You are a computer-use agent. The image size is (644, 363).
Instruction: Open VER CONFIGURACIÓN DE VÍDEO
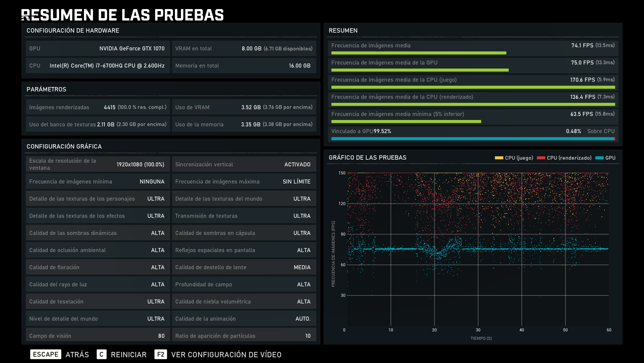[x=226, y=355]
